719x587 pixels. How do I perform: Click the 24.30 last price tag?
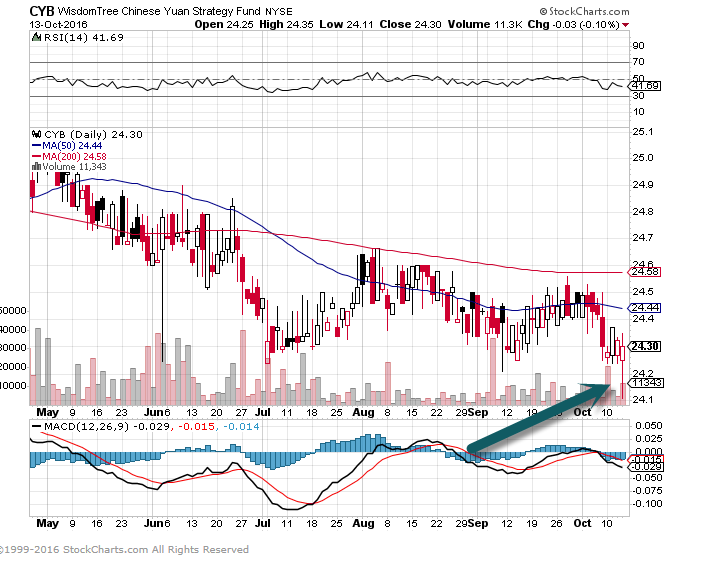pos(644,346)
